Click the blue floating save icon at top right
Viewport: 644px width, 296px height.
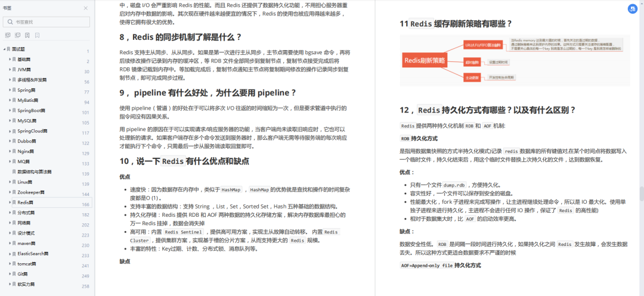(633, 10)
